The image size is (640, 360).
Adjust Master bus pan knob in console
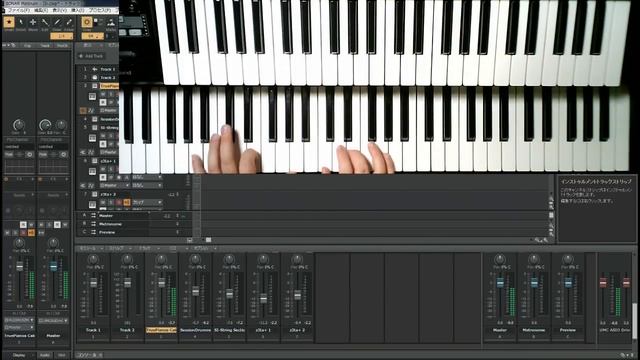click(500, 260)
